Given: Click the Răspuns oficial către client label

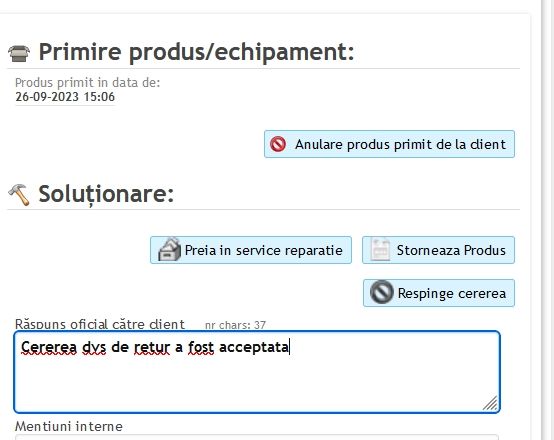Looking at the screenshot, I should point(100,324).
